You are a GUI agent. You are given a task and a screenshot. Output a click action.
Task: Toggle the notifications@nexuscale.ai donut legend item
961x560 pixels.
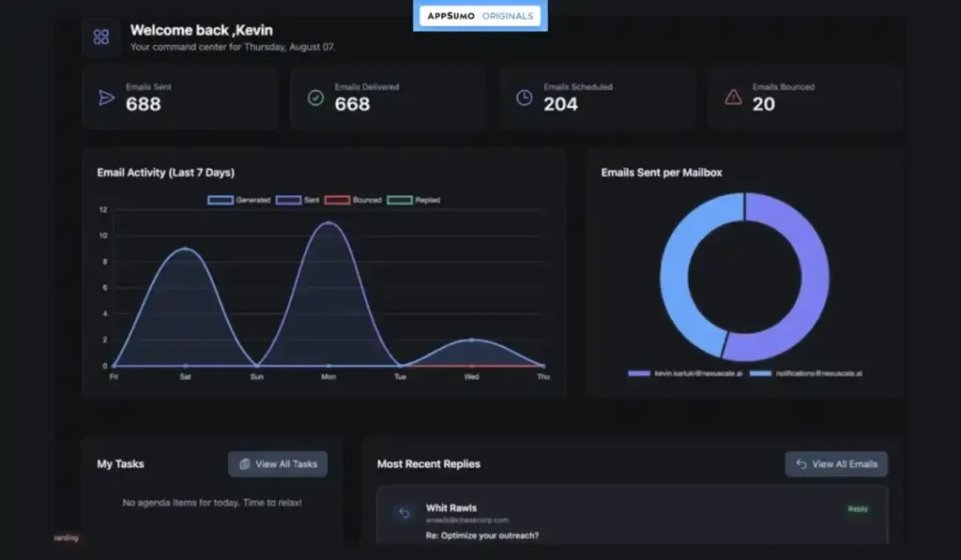pos(806,373)
